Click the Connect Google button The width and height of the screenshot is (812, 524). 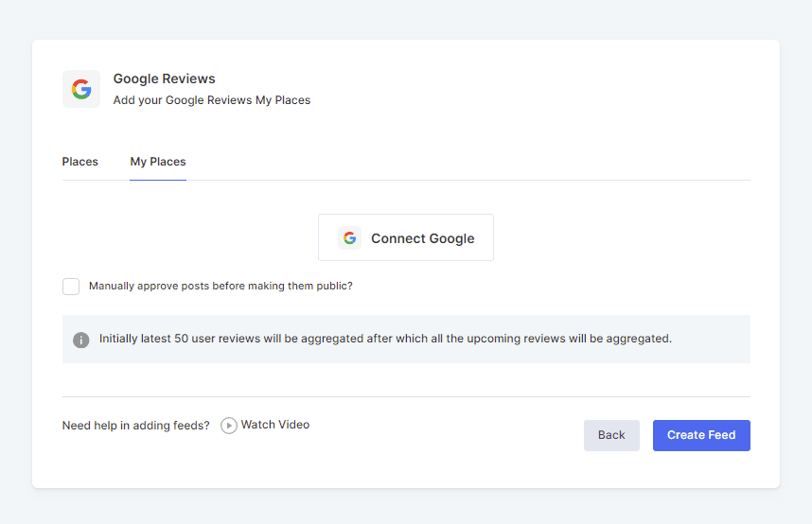406,237
